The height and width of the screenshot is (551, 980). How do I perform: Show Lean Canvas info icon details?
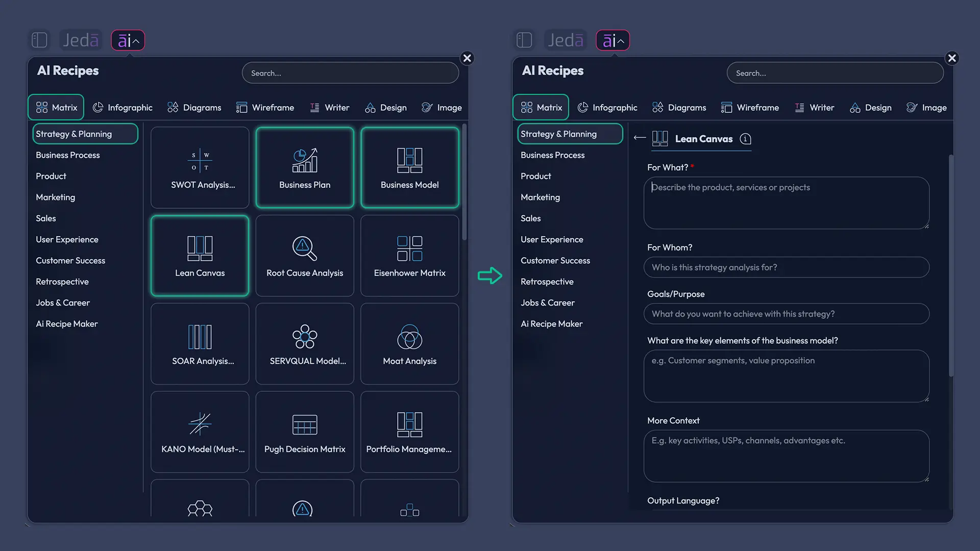(745, 139)
